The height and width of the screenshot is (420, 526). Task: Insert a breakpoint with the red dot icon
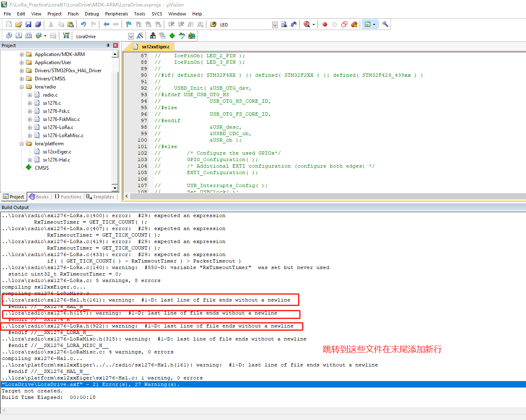325,24
